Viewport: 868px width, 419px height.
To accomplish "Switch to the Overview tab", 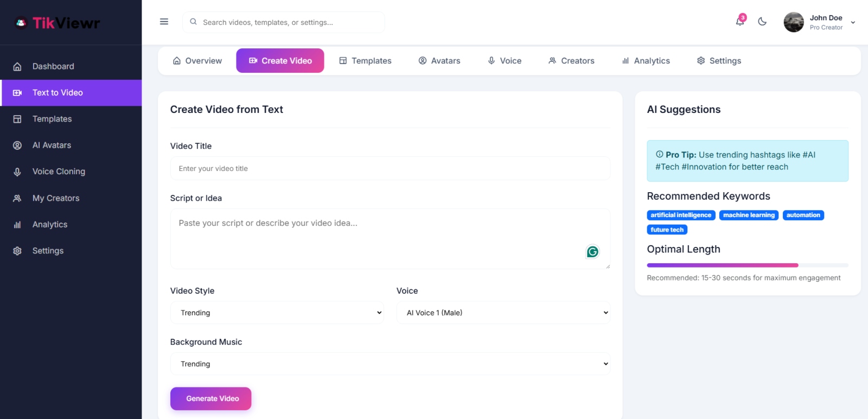I will (197, 61).
